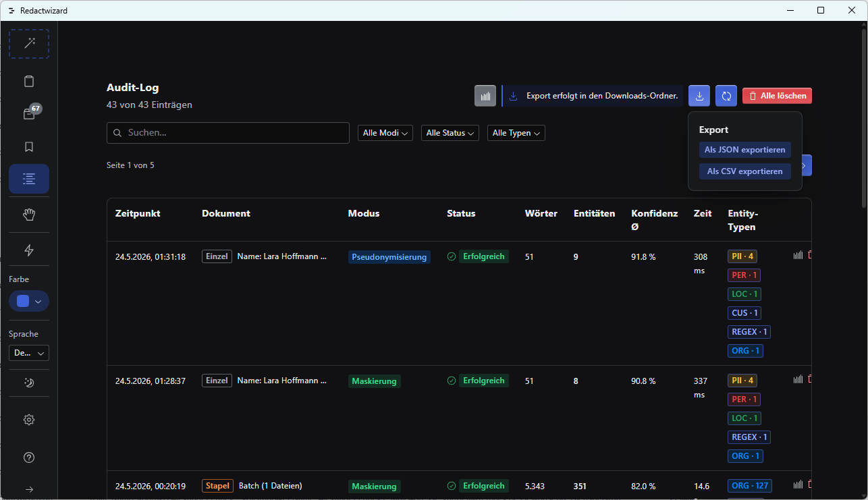Click the vertical scrollbar of the window
This screenshot has height=500, width=868.
tap(864, 118)
